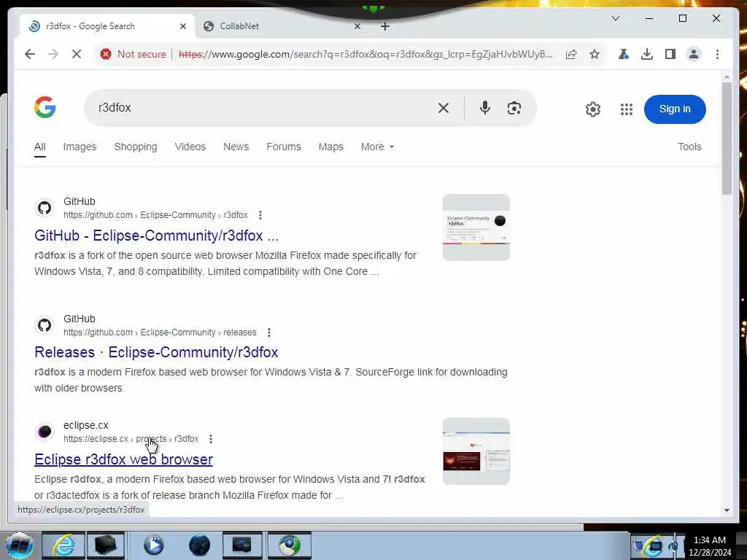Click the eclipse.cx site favicon
Image resolution: width=747 pixels, height=560 pixels.
(44, 432)
